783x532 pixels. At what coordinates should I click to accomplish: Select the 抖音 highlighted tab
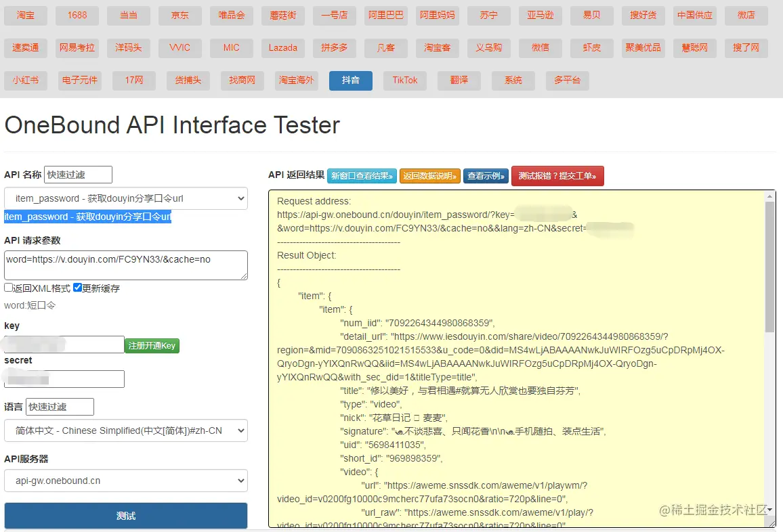351,81
